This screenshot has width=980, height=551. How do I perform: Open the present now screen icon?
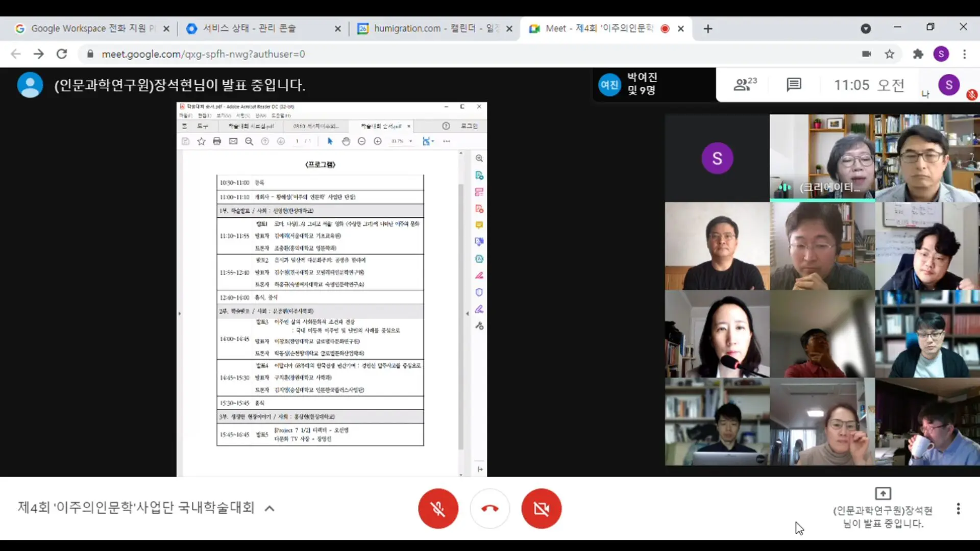point(883,493)
